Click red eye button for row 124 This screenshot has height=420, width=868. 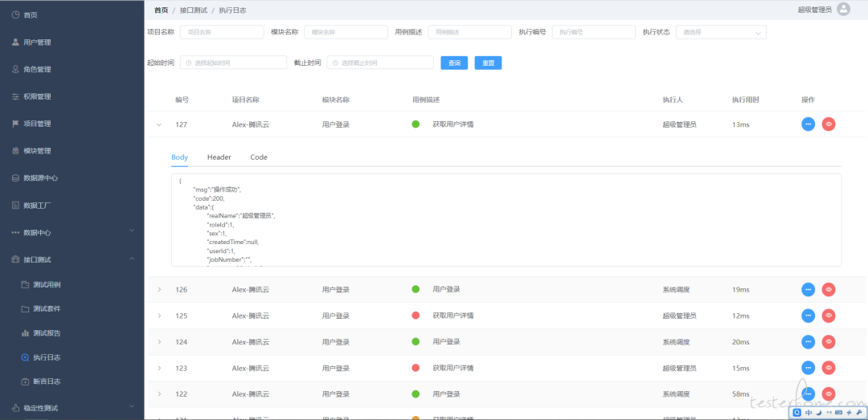[829, 342]
